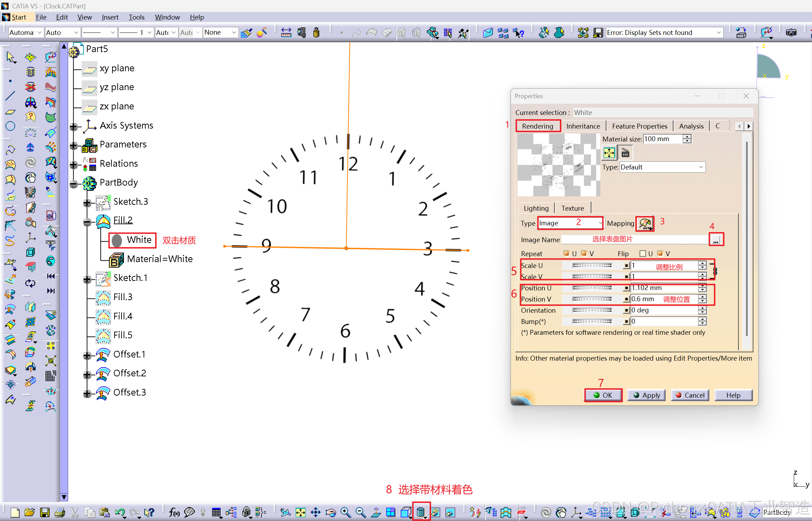The width and height of the screenshot is (812, 521).
Task: Click the Mapping type icon
Action: coord(645,223)
